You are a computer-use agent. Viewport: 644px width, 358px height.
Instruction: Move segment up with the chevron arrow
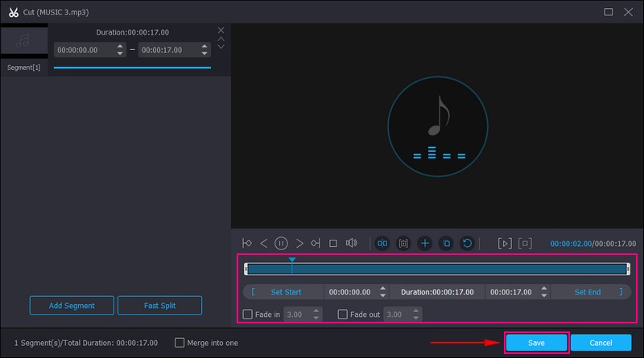point(221,39)
